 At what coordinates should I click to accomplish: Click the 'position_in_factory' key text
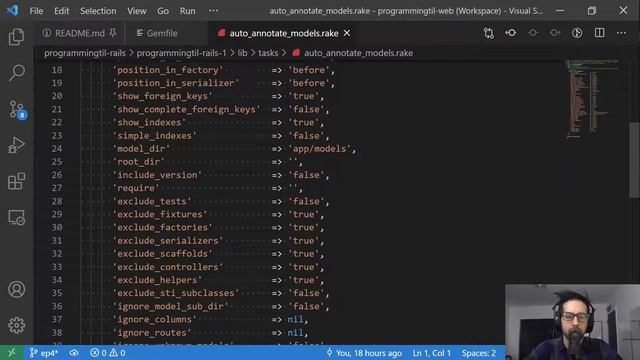pos(168,70)
